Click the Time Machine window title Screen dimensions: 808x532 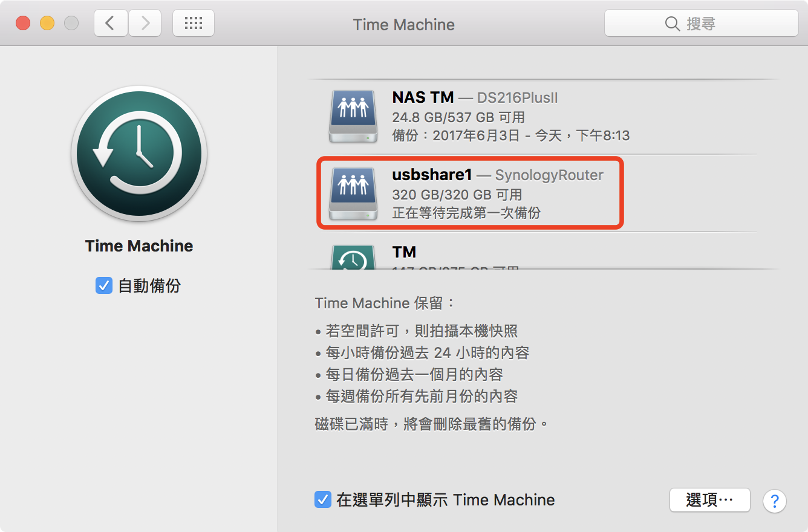click(x=403, y=25)
